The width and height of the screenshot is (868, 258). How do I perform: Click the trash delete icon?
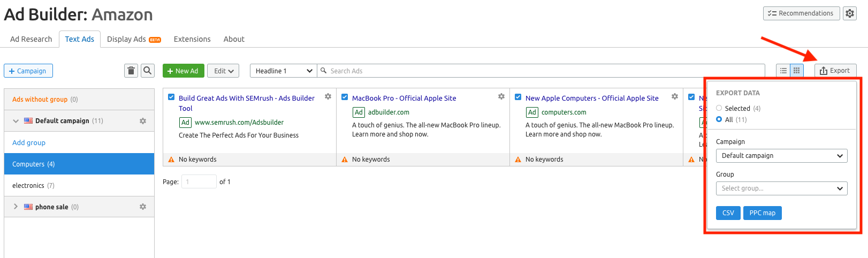[131, 71]
